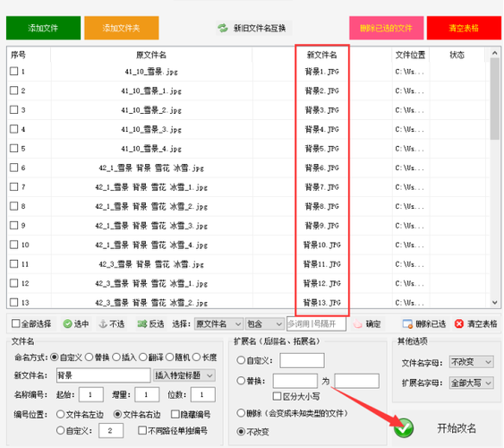
Task: Click the 位数 number input field
Action: point(203,394)
